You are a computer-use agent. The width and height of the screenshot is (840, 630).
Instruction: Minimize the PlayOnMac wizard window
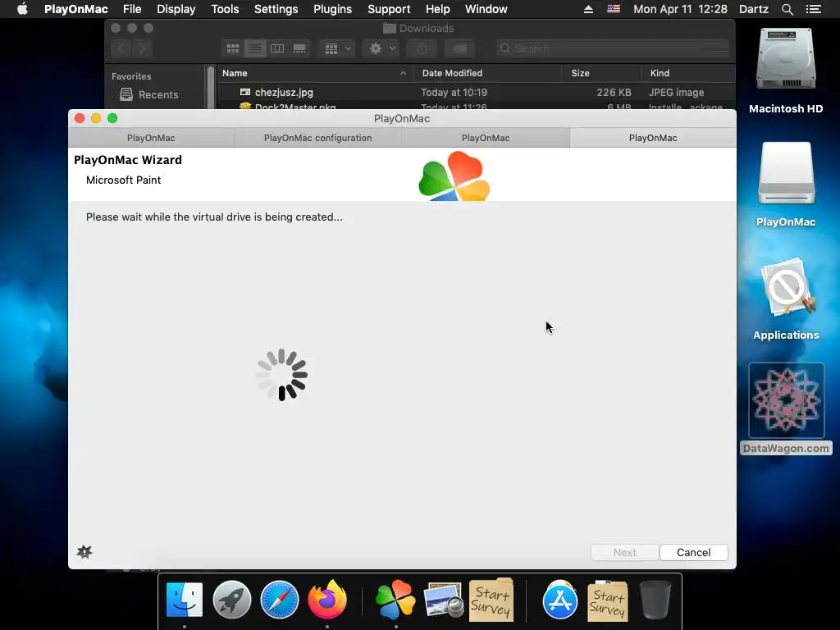click(x=96, y=118)
